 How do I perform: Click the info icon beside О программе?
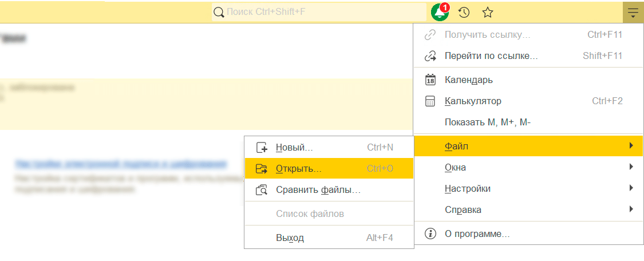(430, 234)
